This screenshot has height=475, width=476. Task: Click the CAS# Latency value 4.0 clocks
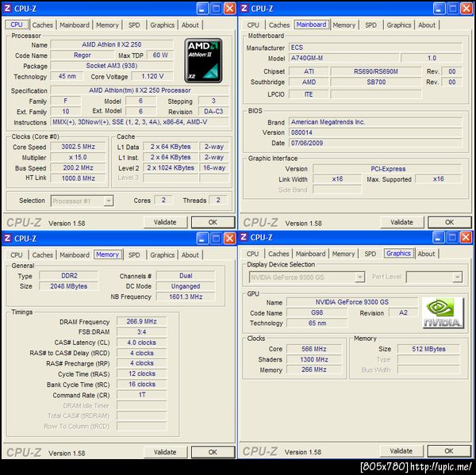click(x=141, y=343)
